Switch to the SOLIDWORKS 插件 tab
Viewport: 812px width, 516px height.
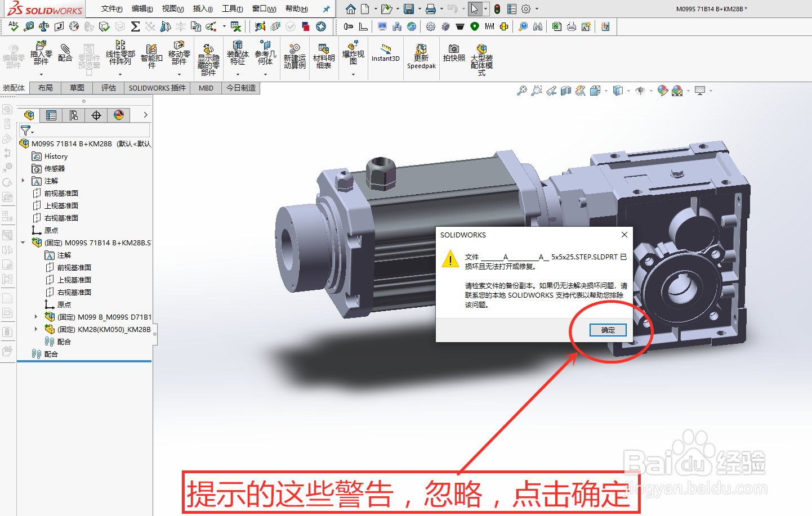[x=157, y=88]
